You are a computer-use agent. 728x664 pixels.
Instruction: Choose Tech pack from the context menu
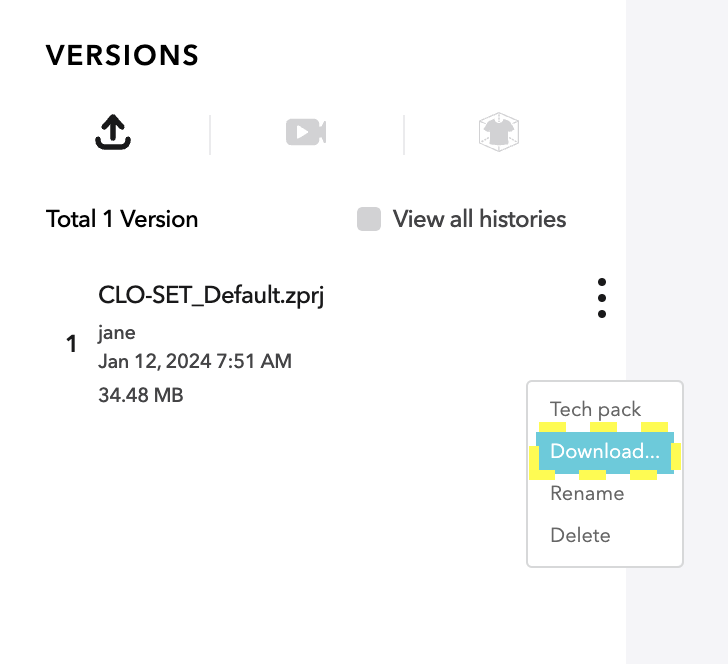pyautogui.click(x=595, y=410)
